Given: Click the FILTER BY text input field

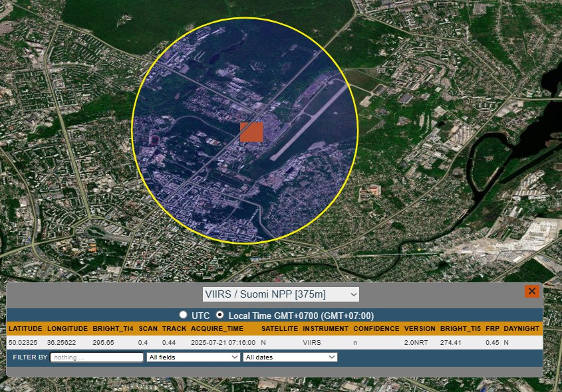Looking at the screenshot, I should coord(97,357).
